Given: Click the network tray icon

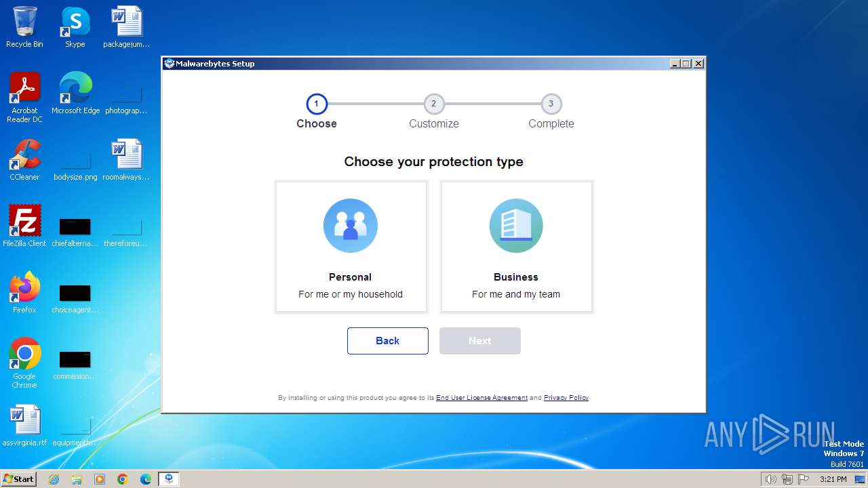Looking at the screenshot, I should pos(787,479).
